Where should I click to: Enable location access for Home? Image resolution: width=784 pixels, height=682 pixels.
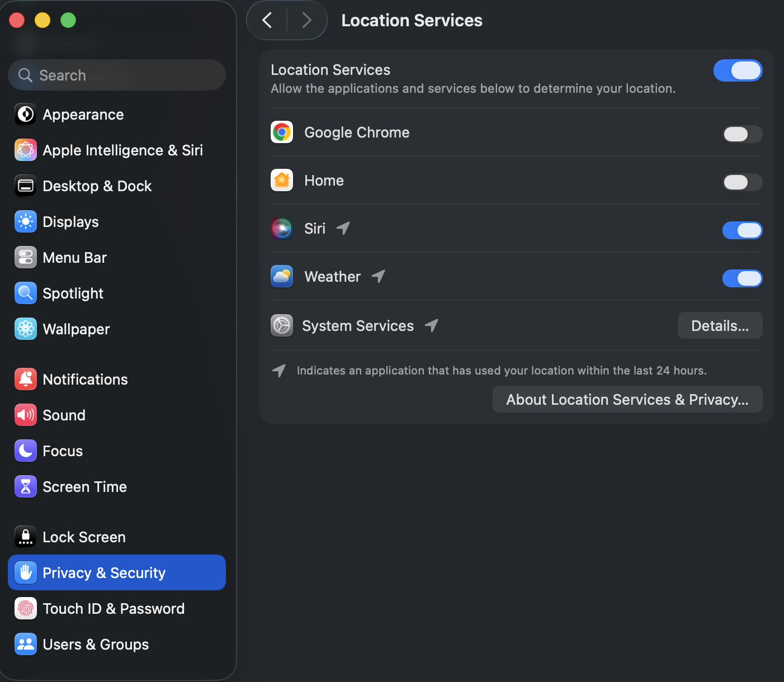[743, 182]
